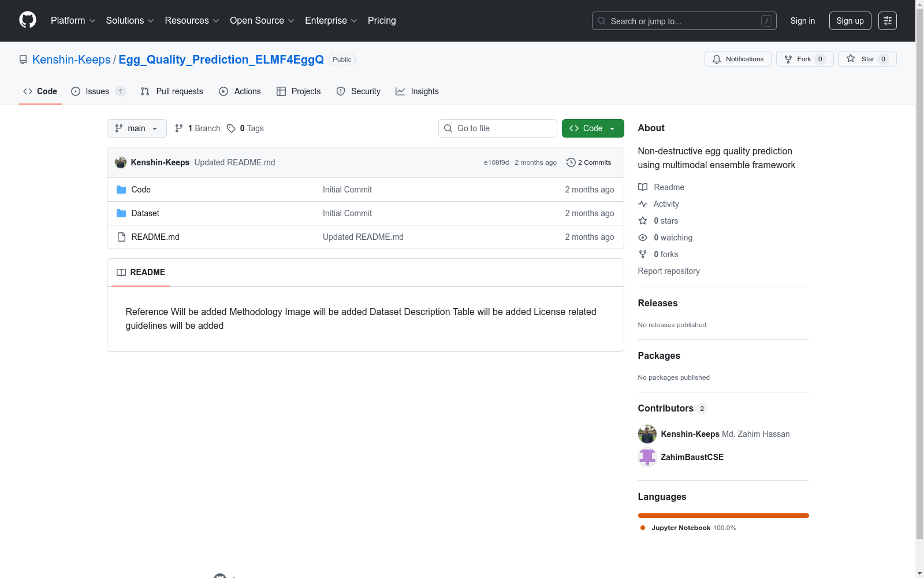
Task: Switch to the Insights tab
Action: (x=417, y=91)
